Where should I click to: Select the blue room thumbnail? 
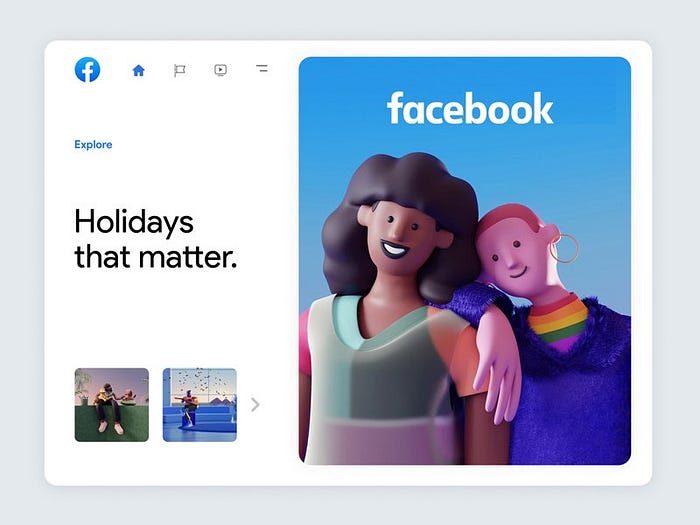point(200,405)
